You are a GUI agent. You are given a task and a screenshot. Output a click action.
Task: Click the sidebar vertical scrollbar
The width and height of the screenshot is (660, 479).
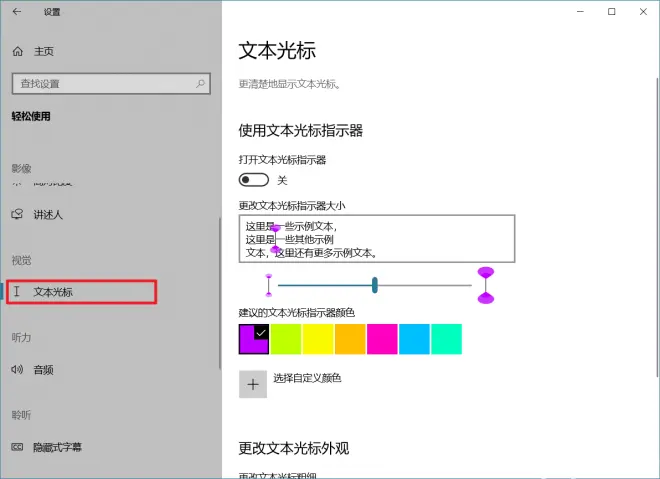219,293
